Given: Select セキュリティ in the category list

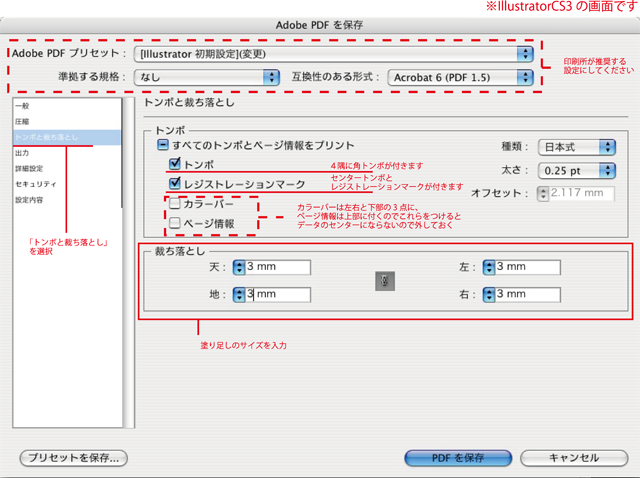Looking at the screenshot, I should point(67,184).
